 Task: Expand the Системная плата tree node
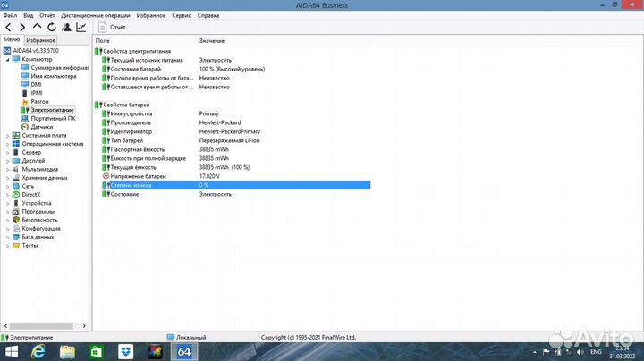coord(7,135)
